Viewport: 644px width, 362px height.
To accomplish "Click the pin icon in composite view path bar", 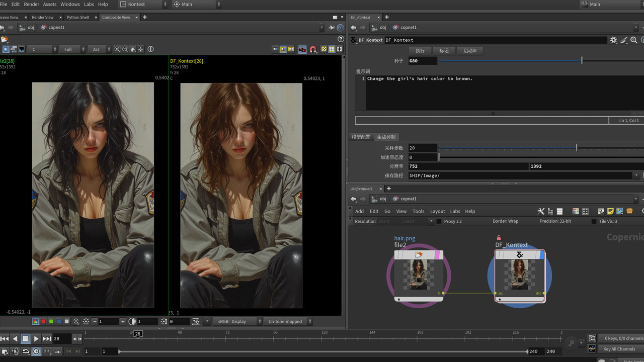I will click(x=332, y=28).
